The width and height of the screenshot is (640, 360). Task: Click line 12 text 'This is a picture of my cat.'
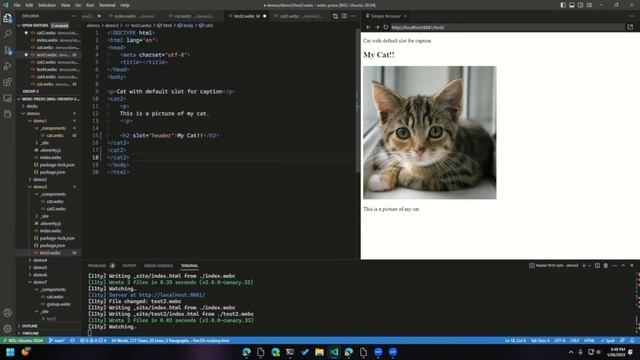pos(164,113)
